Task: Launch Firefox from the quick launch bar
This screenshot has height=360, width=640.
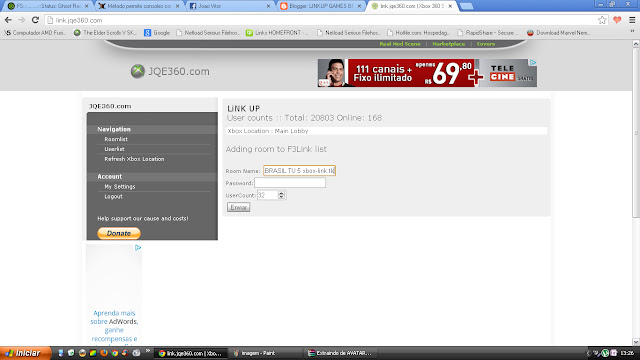Action: [104, 353]
